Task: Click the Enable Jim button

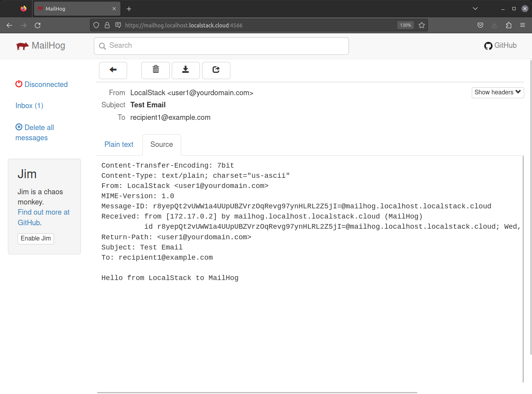Action: point(36,239)
